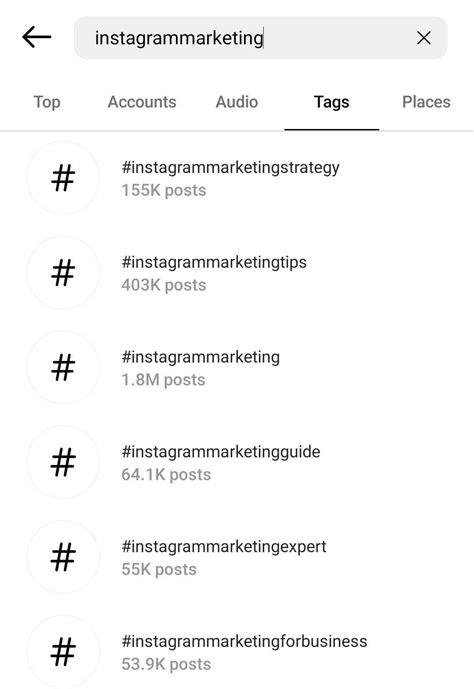Viewport: 474px width, 689px height.
Task: Select the Tags tab
Action: point(332,102)
